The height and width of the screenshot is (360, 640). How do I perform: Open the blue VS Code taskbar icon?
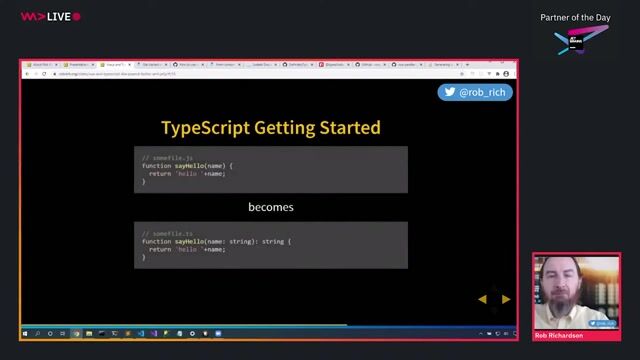(141, 333)
